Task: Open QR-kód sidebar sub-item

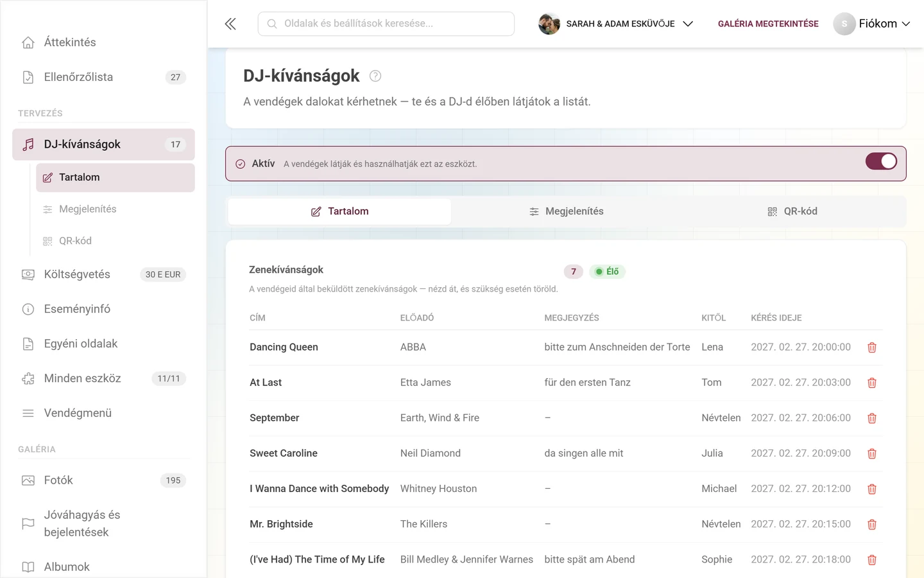Action: click(116, 241)
